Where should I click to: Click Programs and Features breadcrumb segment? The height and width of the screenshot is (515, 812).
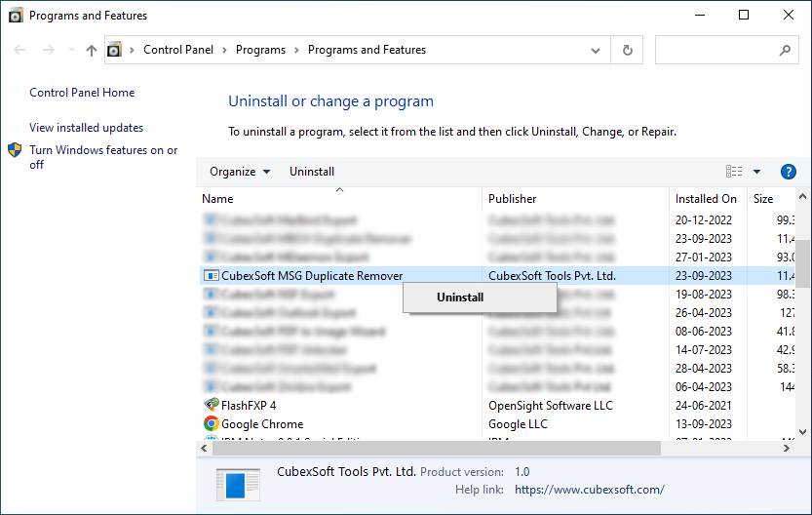(x=367, y=50)
